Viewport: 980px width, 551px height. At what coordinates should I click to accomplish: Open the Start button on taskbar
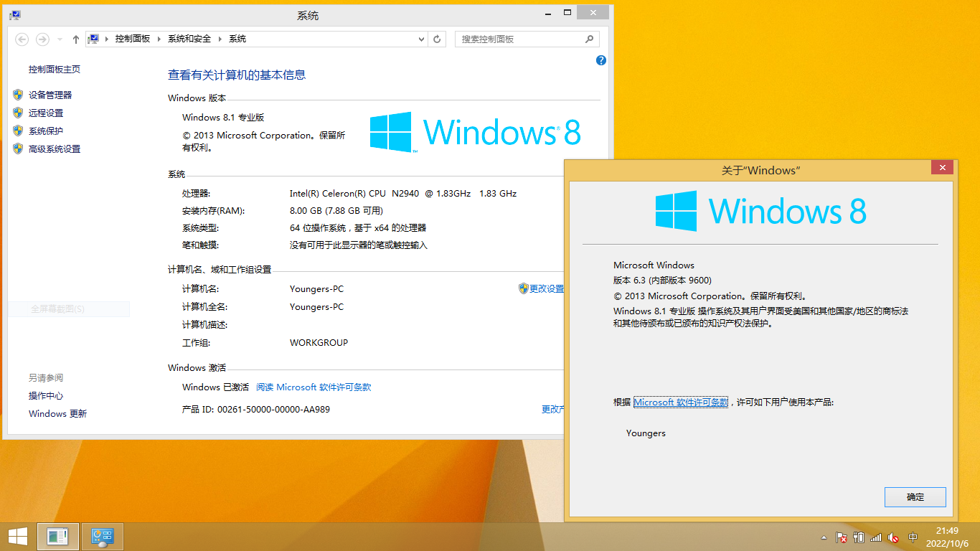pyautogui.click(x=17, y=536)
